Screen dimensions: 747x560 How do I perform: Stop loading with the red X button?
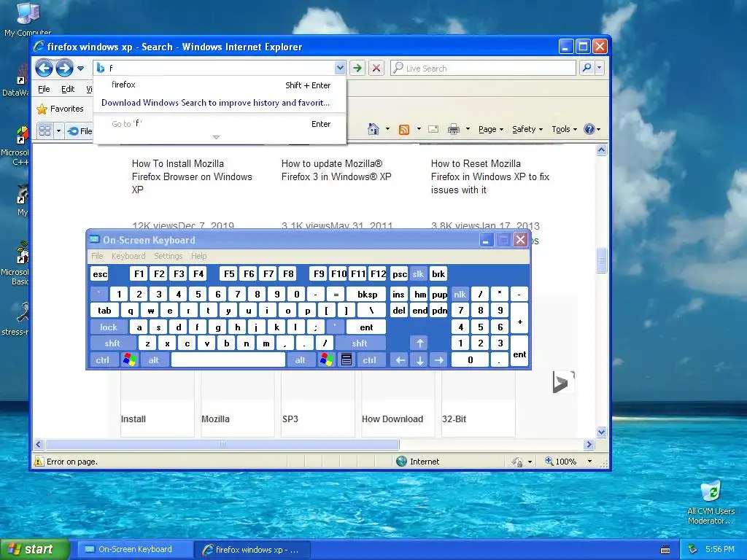(376, 68)
